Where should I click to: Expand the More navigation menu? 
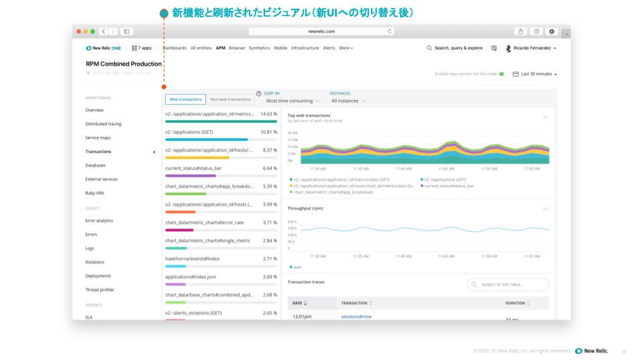point(346,48)
